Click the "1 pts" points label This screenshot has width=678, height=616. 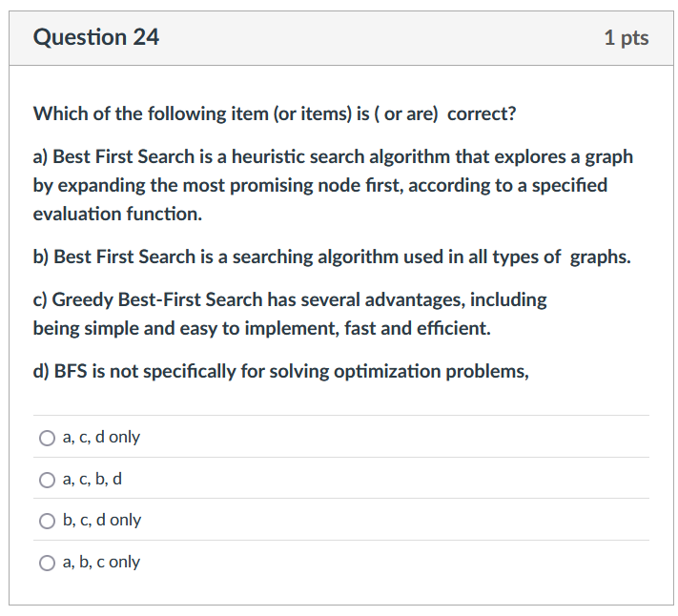point(627,37)
